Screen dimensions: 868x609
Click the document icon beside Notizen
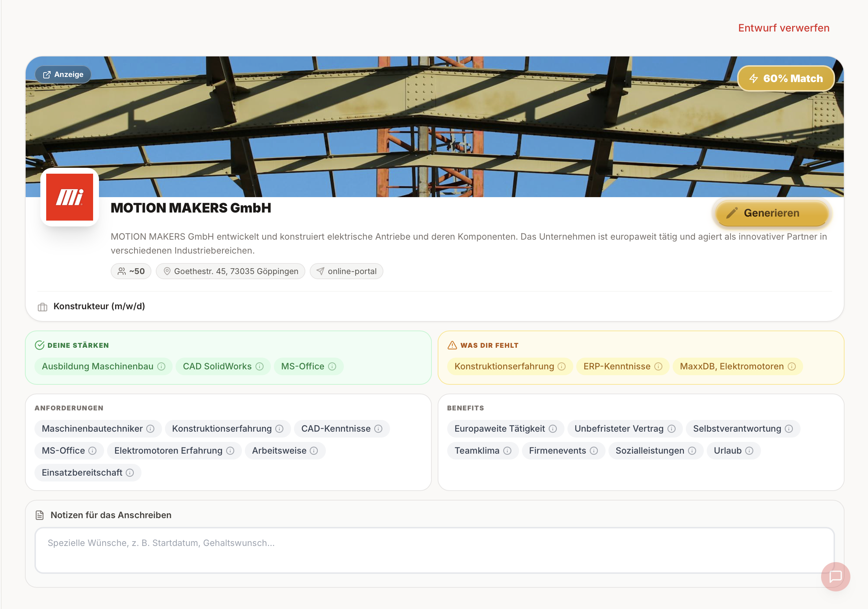click(40, 515)
